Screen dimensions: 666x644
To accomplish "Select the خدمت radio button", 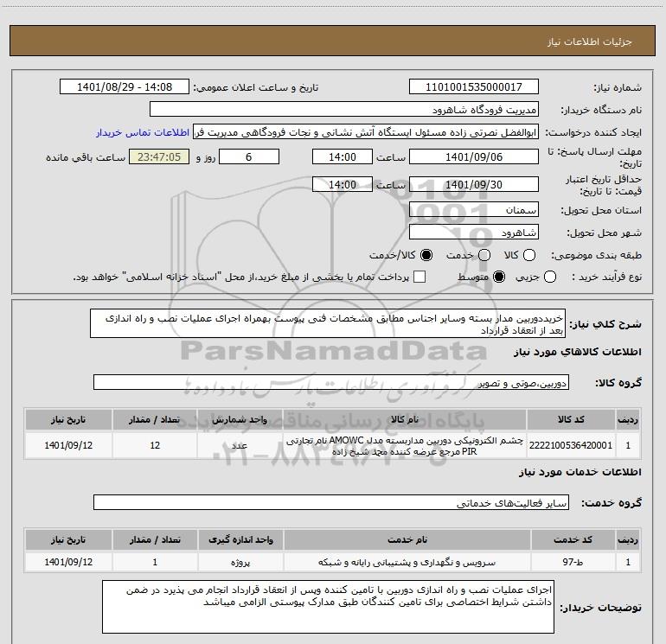I will click(484, 255).
